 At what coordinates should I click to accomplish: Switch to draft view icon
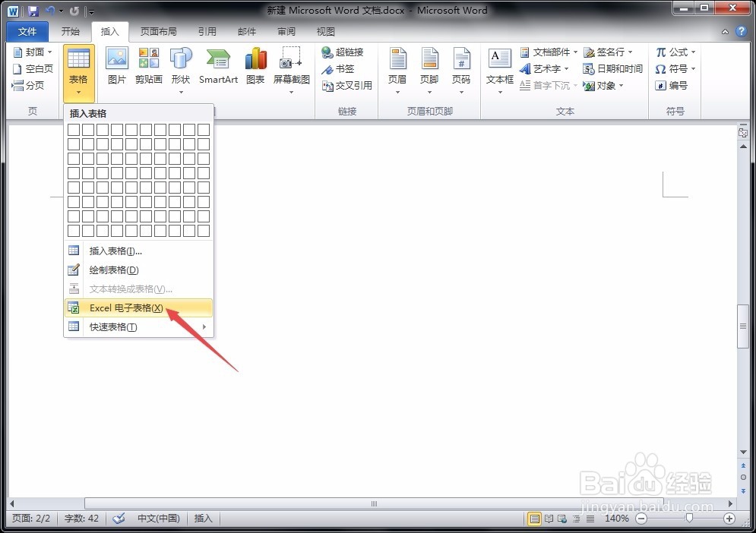[590, 519]
